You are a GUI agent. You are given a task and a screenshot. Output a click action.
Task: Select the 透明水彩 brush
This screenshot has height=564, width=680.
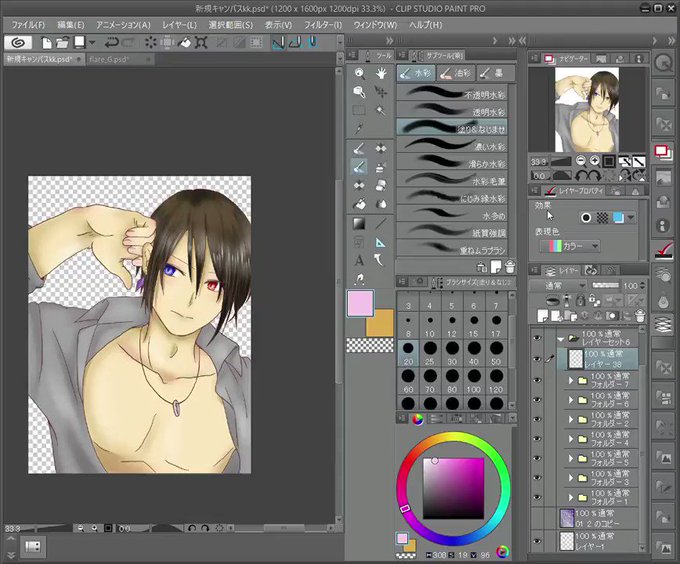tap(451, 110)
